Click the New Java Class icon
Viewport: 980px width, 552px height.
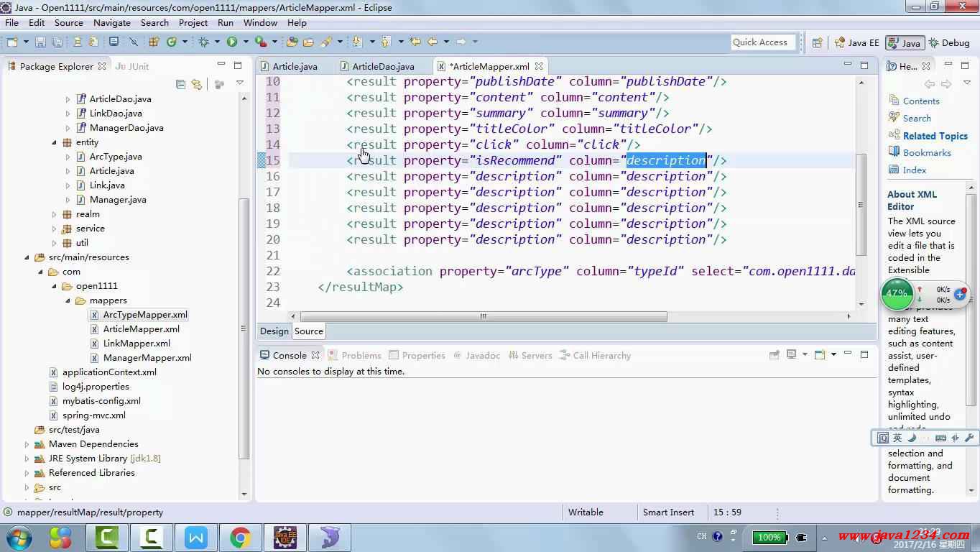tap(172, 42)
